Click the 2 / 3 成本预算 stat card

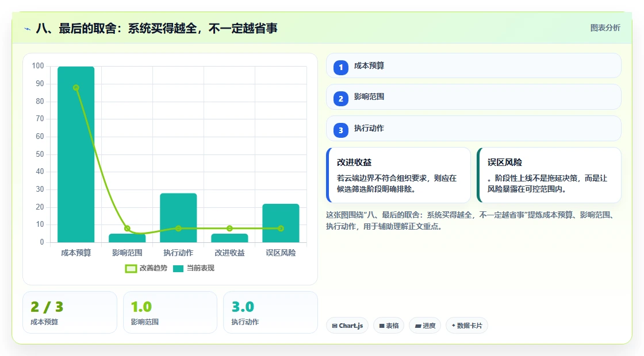click(x=70, y=312)
